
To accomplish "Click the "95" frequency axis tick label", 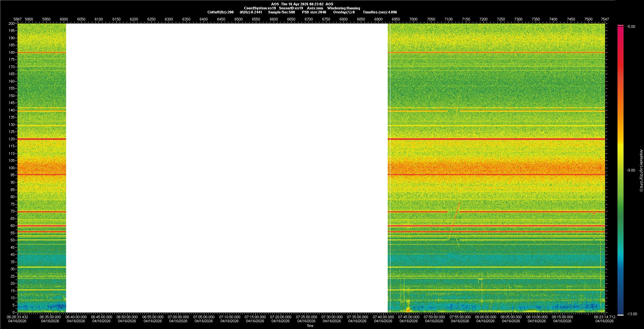I will [13, 175].
